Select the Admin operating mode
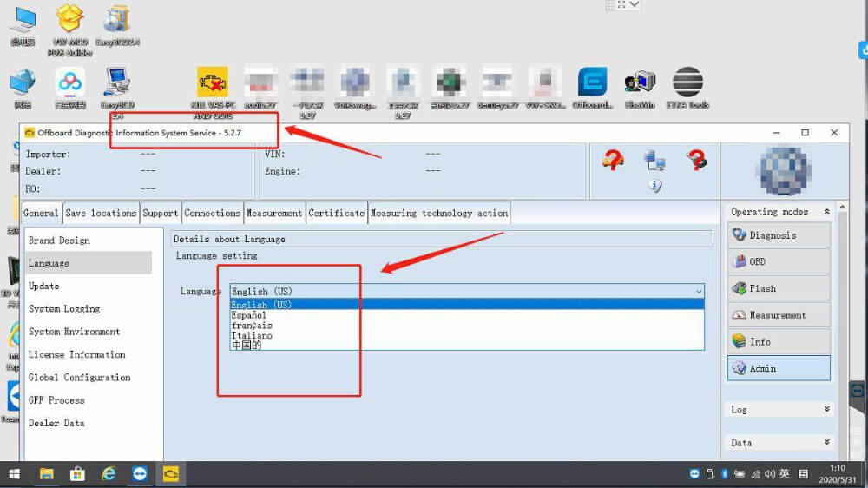 click(779, 368)
